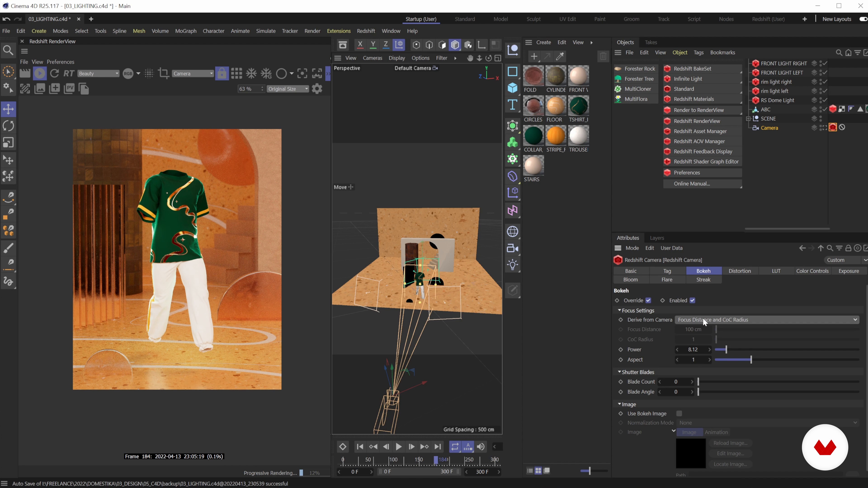Image resolution: width=868 pixels, height=488 pixels.
Task: Open Derive from Camera dropdown
Action: (767, 320)
